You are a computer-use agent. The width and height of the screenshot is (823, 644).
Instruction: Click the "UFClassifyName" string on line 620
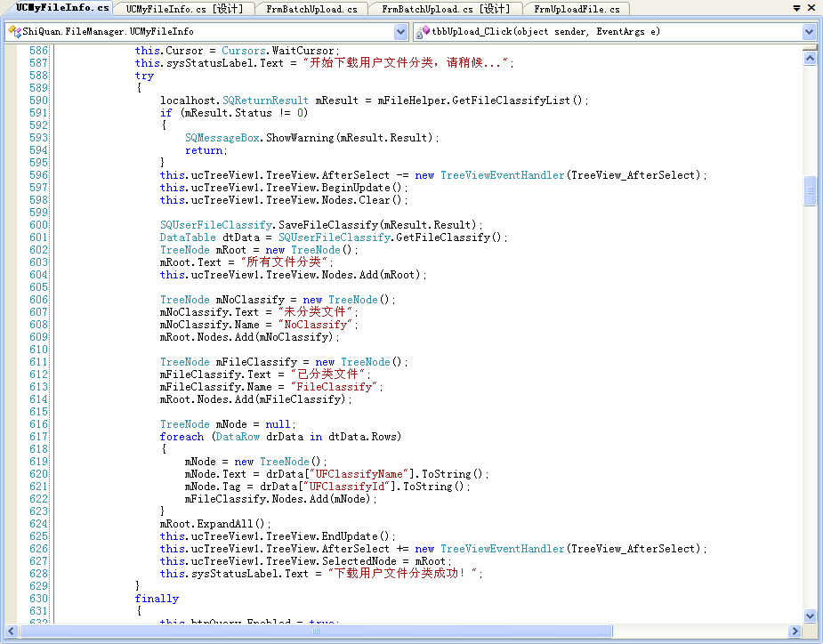click(359, 474)
